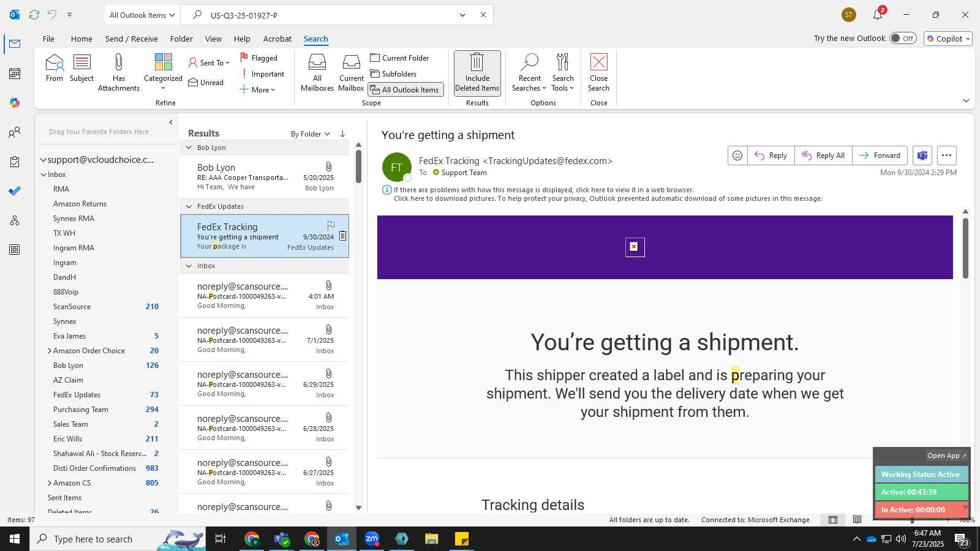Screen dimensions: 980x551
Task: Clear the search box with X
Action: (483, 15)
